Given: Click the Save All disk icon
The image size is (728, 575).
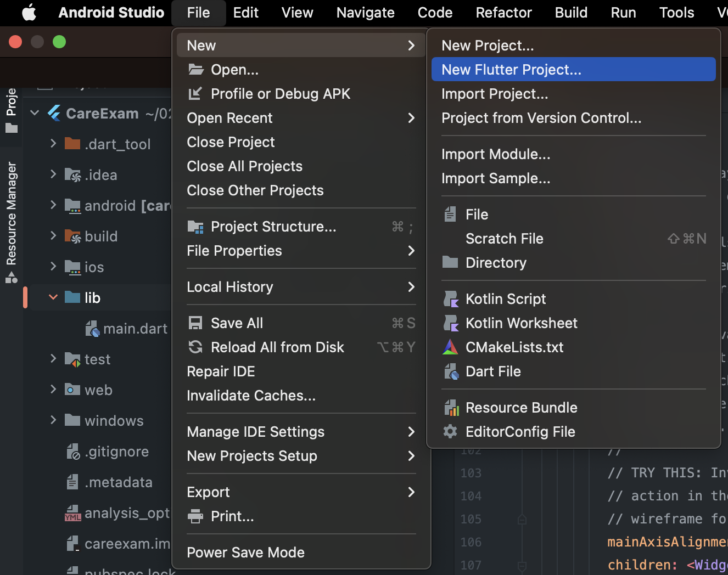Looking at the screenshot, I should (x=195, y=323).
